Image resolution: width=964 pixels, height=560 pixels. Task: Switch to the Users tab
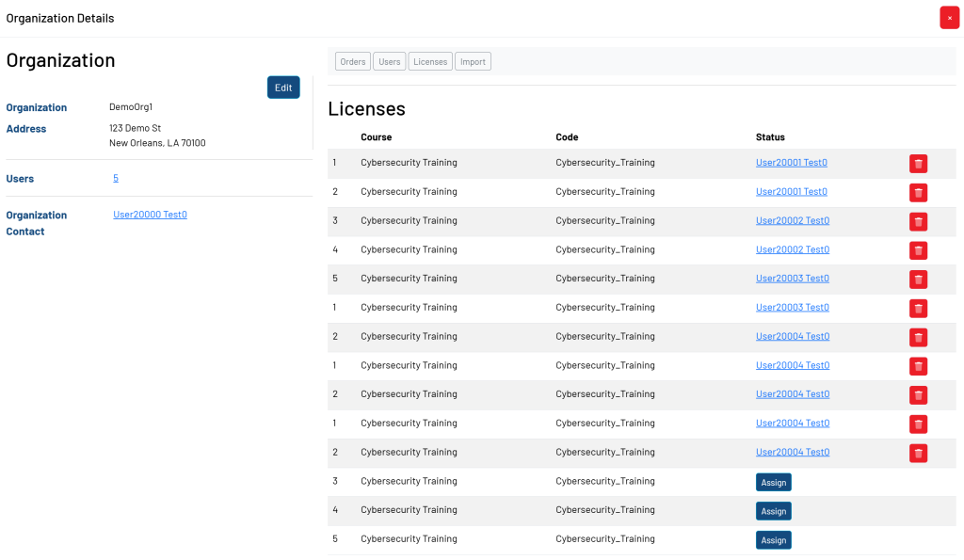tap(390, 62)
